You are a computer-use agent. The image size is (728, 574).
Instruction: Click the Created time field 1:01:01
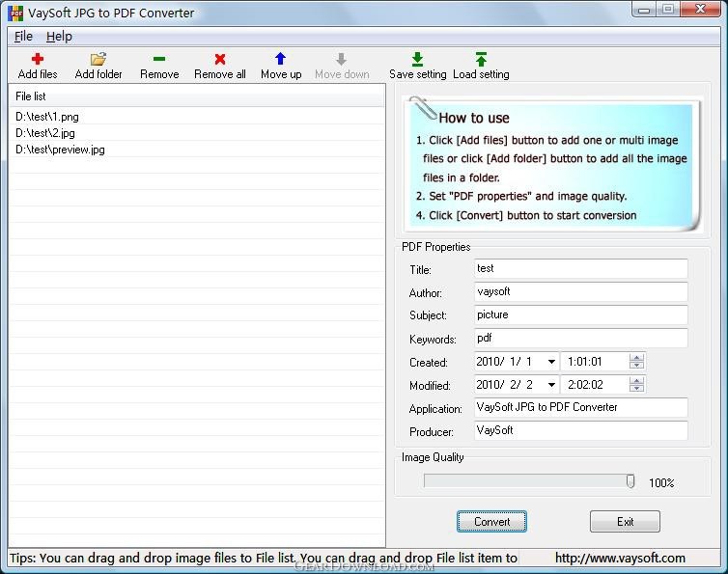[x=596, y=362]
